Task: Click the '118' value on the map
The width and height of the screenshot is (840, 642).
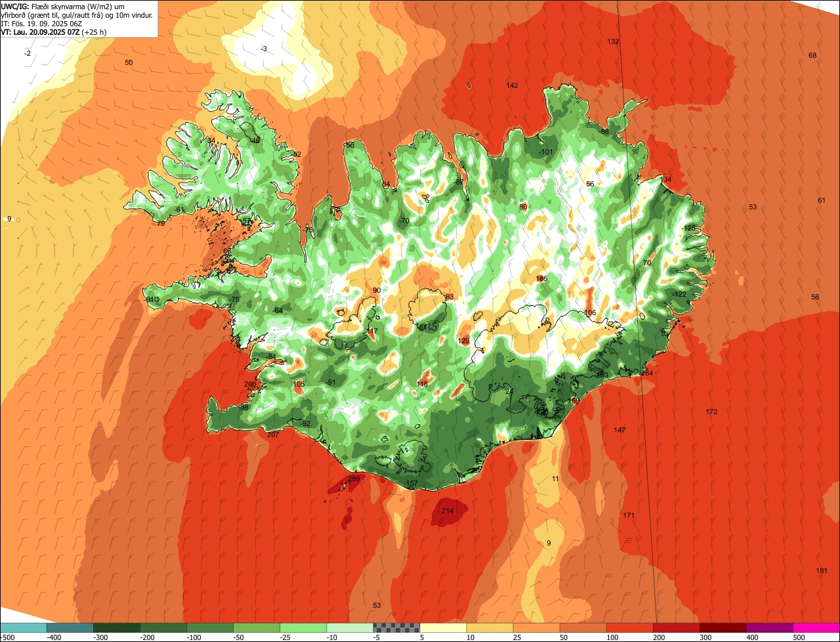Action: [422, 384]
